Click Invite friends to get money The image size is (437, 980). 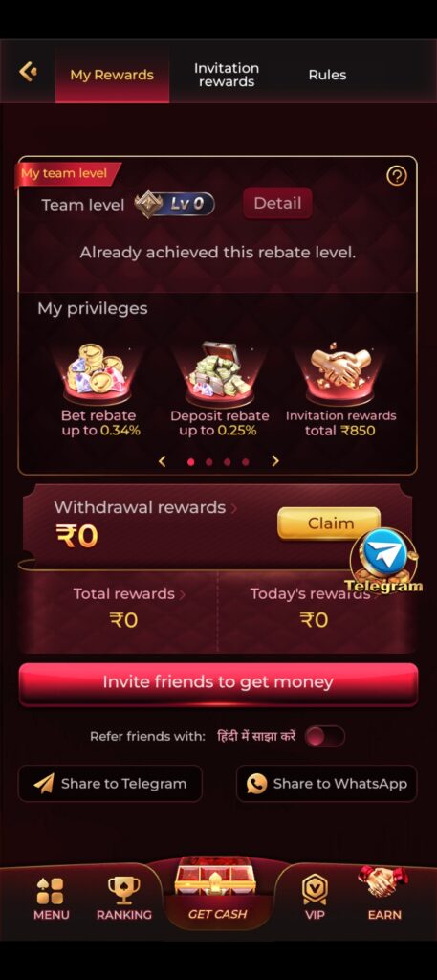(218, 683)
